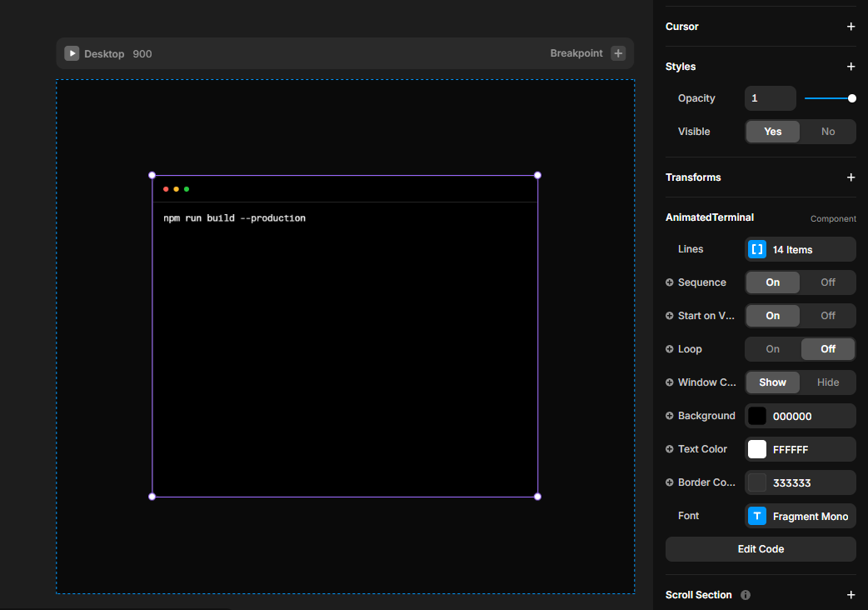
Task: Click the plus icon beside Sequence
Action: coord(670,282)
